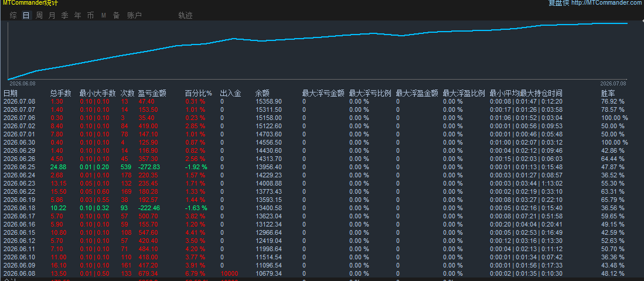Open the 月 monthly statistics tab
Screen dimensions: 644x281
(x=52, y=16)
